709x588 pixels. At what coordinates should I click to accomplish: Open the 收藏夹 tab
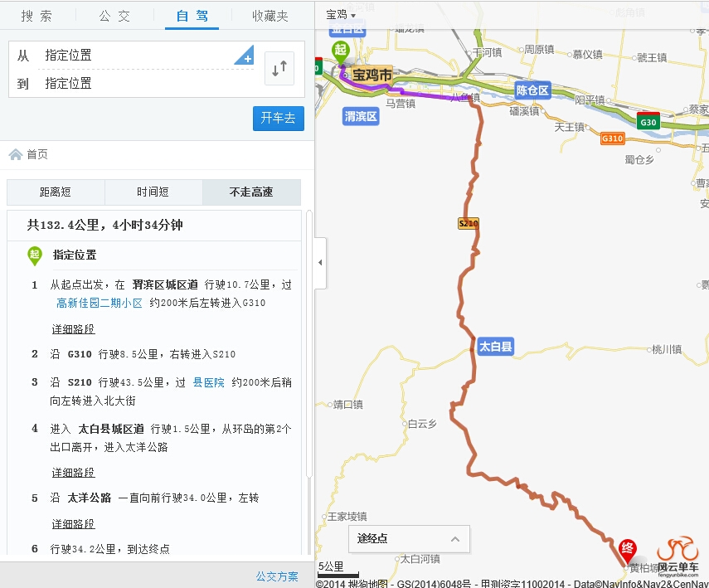(x=271, y=16)
